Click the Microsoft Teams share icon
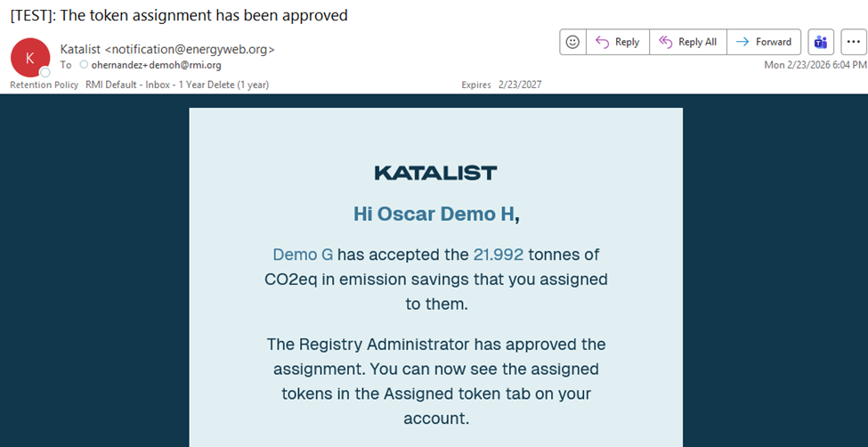The image size is (868, 447). point(821,42)
